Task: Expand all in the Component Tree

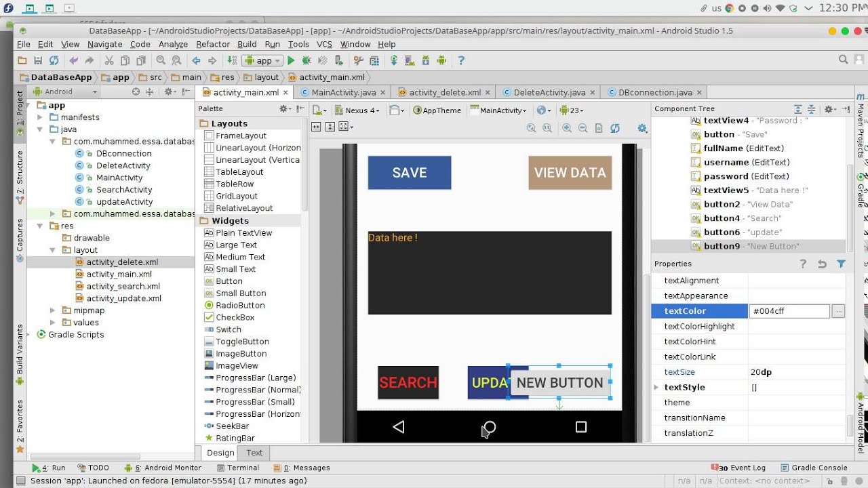Action: tap(798, 109)
